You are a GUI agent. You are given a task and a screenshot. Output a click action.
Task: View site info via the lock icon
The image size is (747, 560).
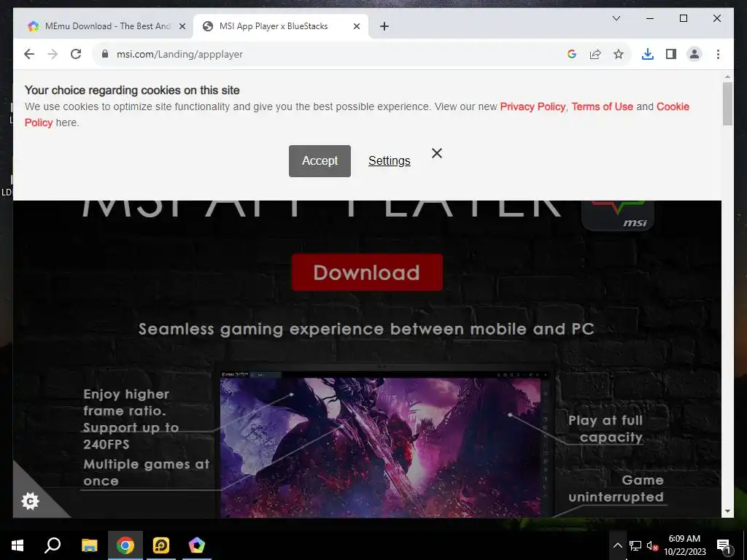105,54
